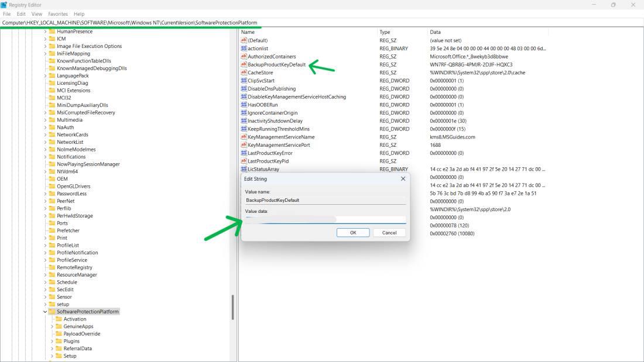Click the Microsoft.Office.*_8wekyb3d8bbwe data cell
Screen dimensions: 644x362
click(x=468, y=56)
